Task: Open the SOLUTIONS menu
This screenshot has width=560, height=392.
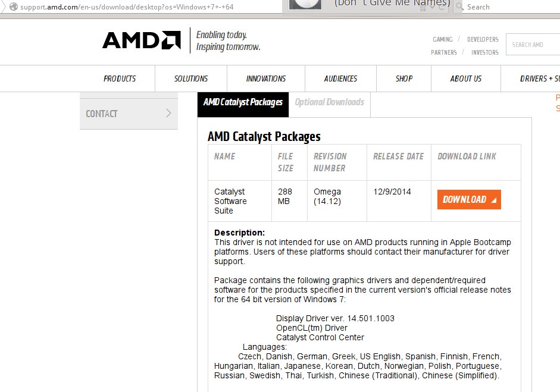Action: 190,79
